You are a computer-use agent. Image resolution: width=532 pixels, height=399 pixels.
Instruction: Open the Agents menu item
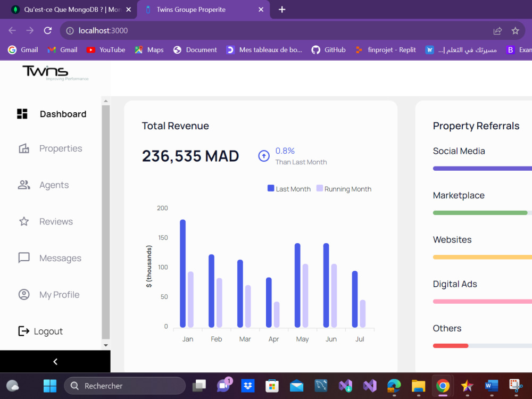coord(54,185)
